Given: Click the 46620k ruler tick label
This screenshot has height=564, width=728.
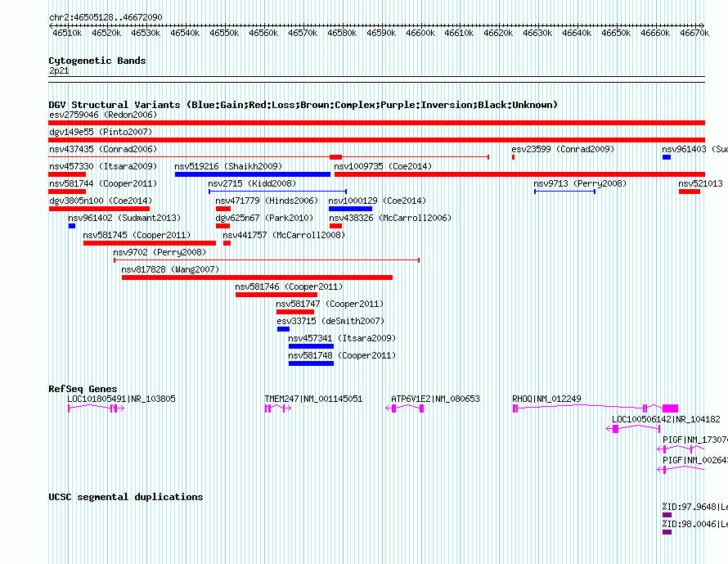Looking at the screenshot, I should click(x=498, y=33).
